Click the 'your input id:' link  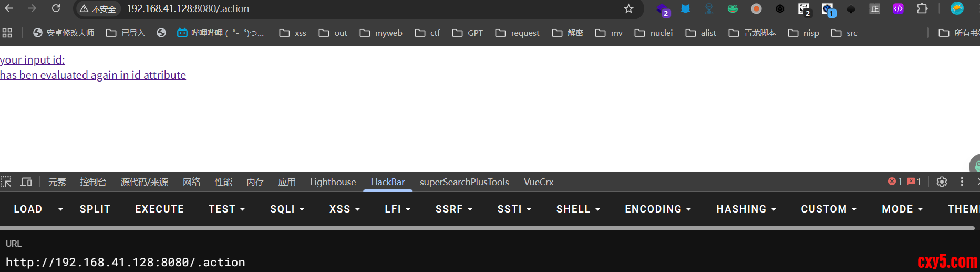33,60
